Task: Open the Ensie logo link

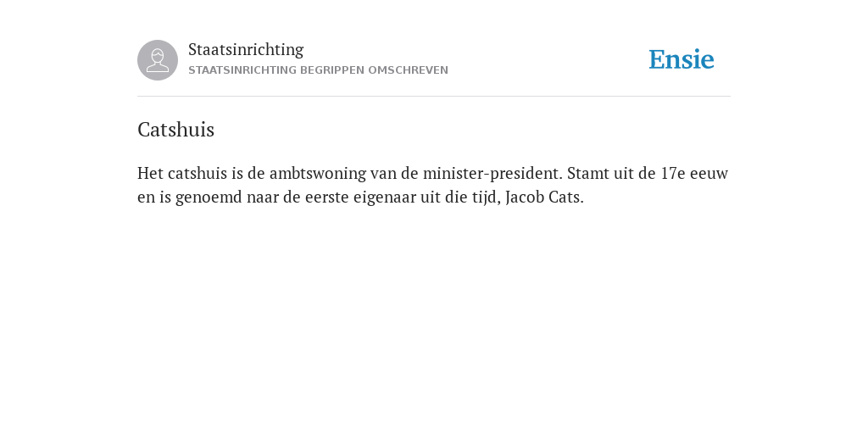Action: (x=682, y=59)
